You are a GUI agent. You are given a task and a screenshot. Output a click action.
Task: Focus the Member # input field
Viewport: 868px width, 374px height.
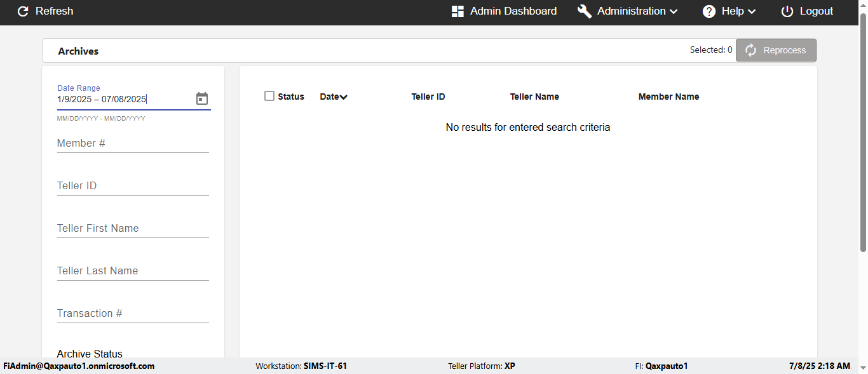[133, 144]
